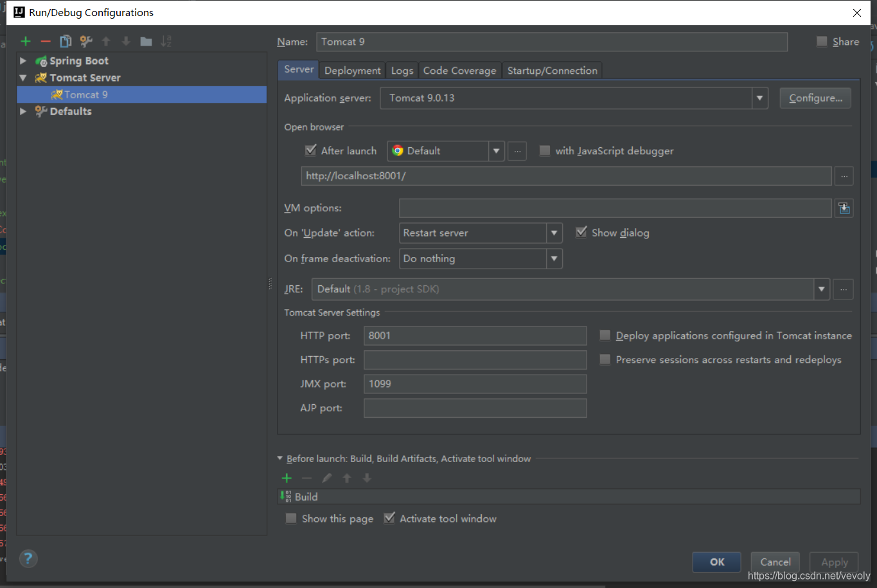The image size is (877, 588).
Task: Open the Logs tab
Action: (x=402, y=71)
